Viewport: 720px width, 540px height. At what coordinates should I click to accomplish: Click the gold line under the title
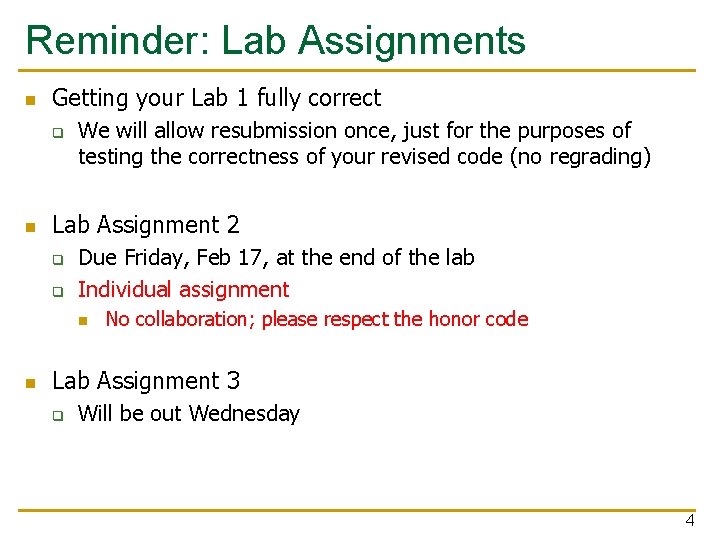(x=360, y=71)
